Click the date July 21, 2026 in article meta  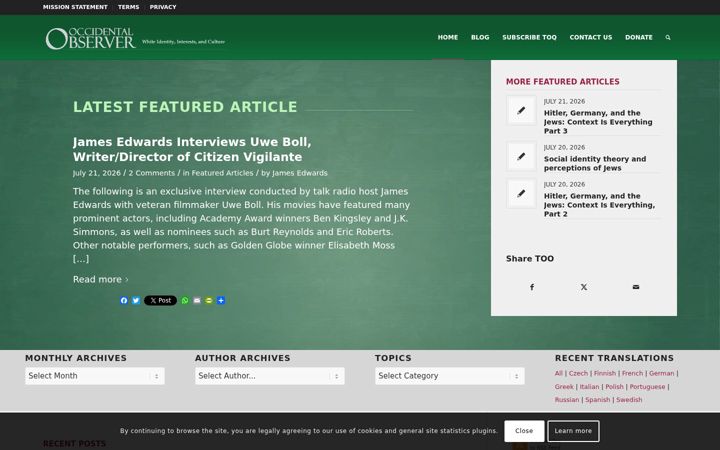pyautogui.click(x=96, y=173)
